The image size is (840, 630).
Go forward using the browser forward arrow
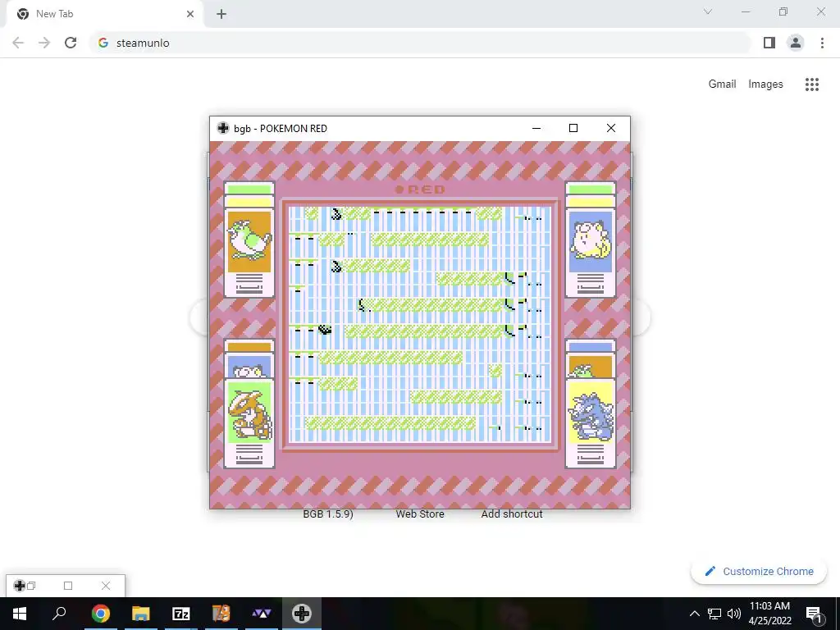click(44, 43)
